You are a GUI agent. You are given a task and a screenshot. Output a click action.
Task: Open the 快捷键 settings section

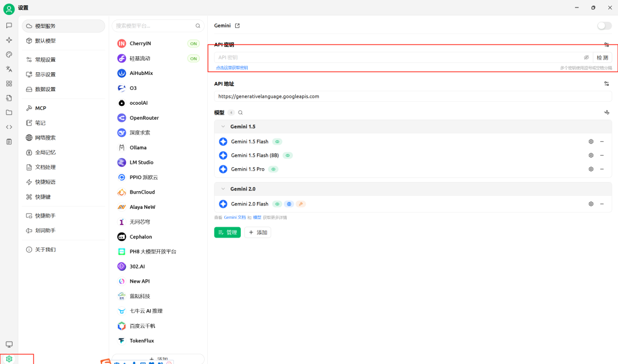pos(64,197)
